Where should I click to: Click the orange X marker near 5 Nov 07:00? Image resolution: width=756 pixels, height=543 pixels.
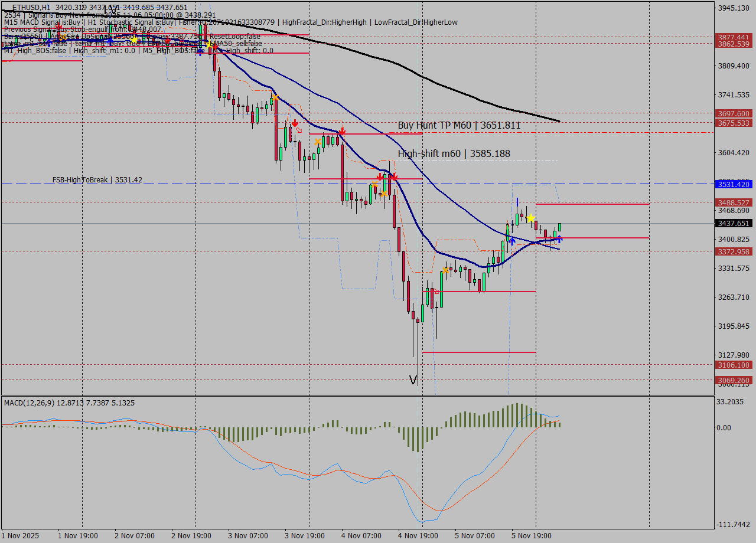click(447, 270)
